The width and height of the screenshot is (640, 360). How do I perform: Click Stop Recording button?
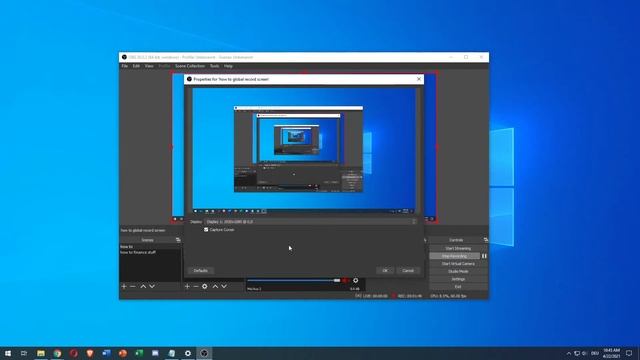click(x=454, y=256)
